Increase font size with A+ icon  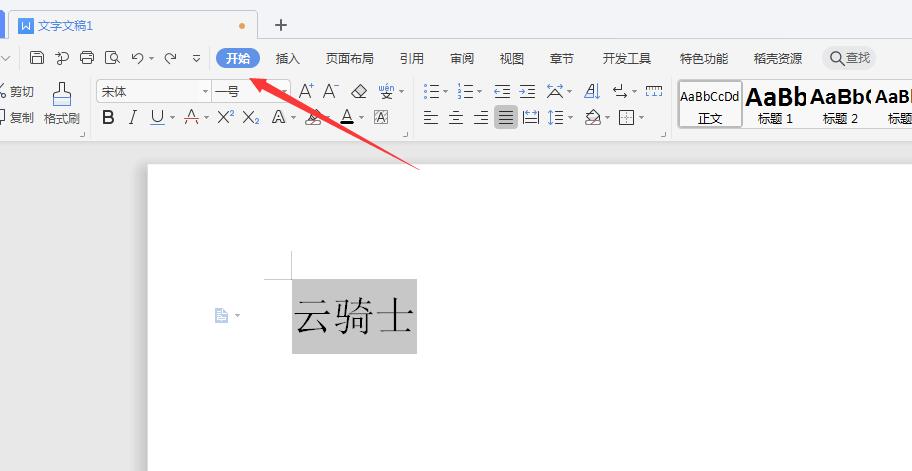point(306,91)
